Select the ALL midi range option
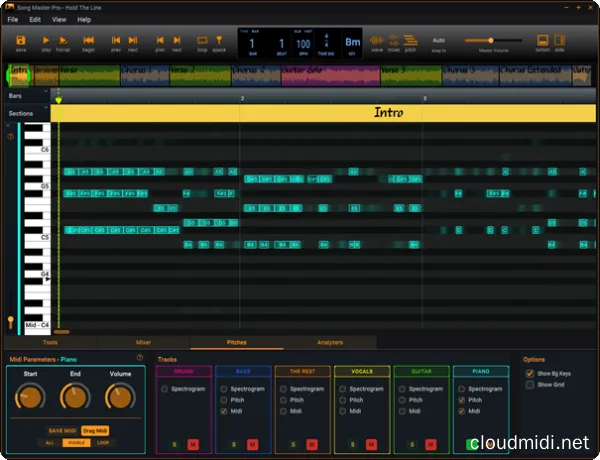This screenshot has width=600, height=460. pyautogui.click(x=50, y=442)
